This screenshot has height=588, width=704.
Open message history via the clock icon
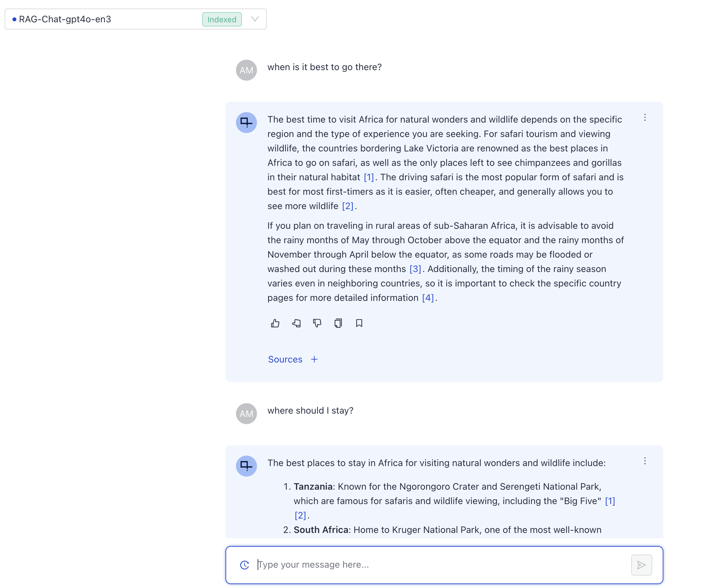(x=244, y=564)
